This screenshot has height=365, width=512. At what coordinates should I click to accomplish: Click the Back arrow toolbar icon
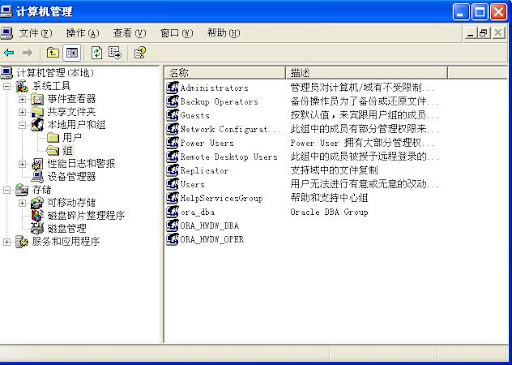pyautogui.click(x=9, y=53)
